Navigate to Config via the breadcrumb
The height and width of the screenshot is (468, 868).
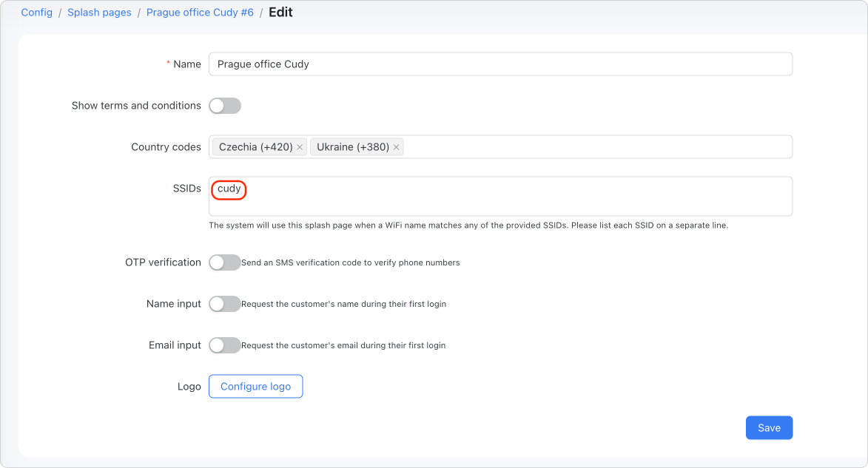pyautogui.click(x=37, y=12)
